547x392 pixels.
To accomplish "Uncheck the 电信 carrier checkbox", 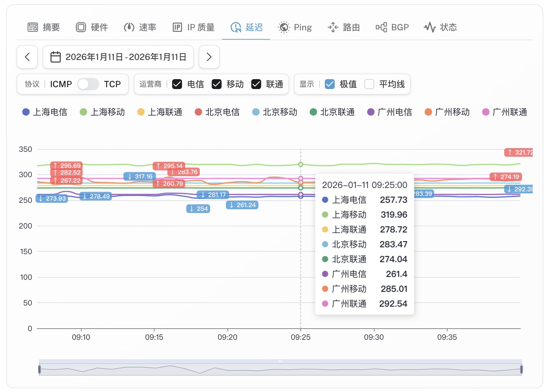I will click(177, 84).
